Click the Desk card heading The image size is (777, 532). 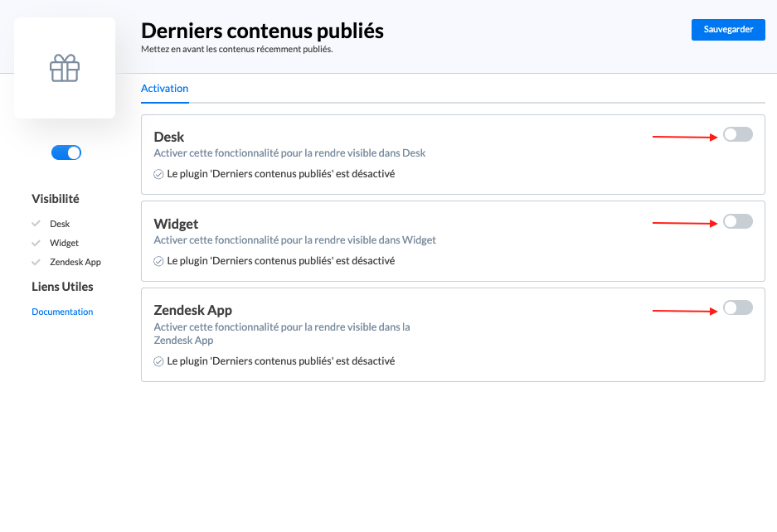(169, 137)
